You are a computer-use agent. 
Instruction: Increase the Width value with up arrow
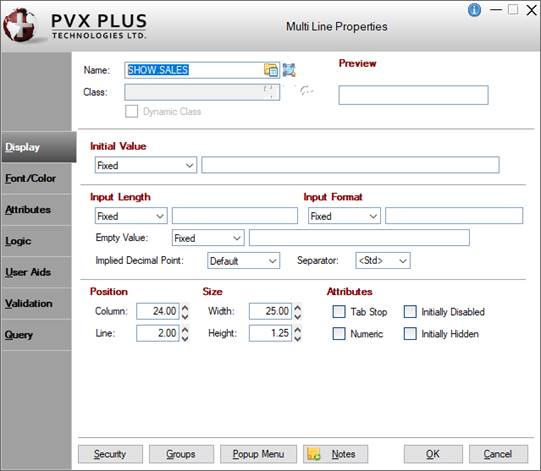298,307
